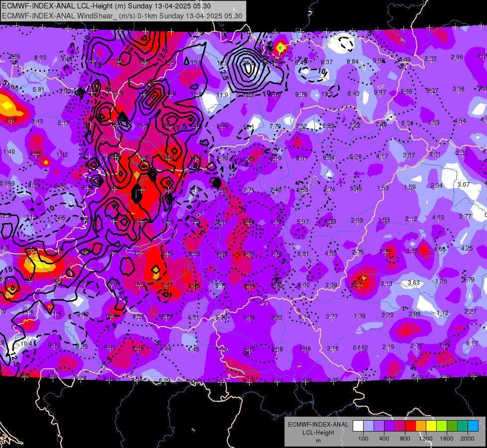This screenshot has width=487, height=448.
Task: Choose the yellow legend color swatch
Action: (431, 426)
